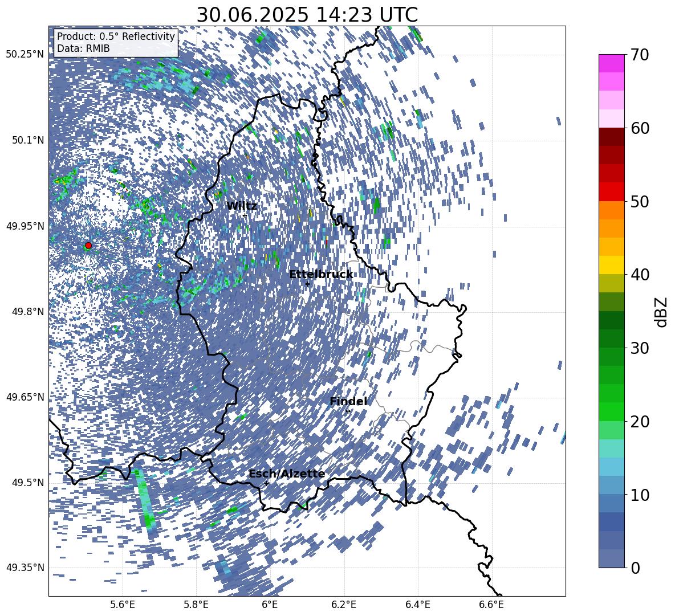Click the 6.6°E longitude label
The width and height of the screenshot is (675, 616).
(491, 605)
